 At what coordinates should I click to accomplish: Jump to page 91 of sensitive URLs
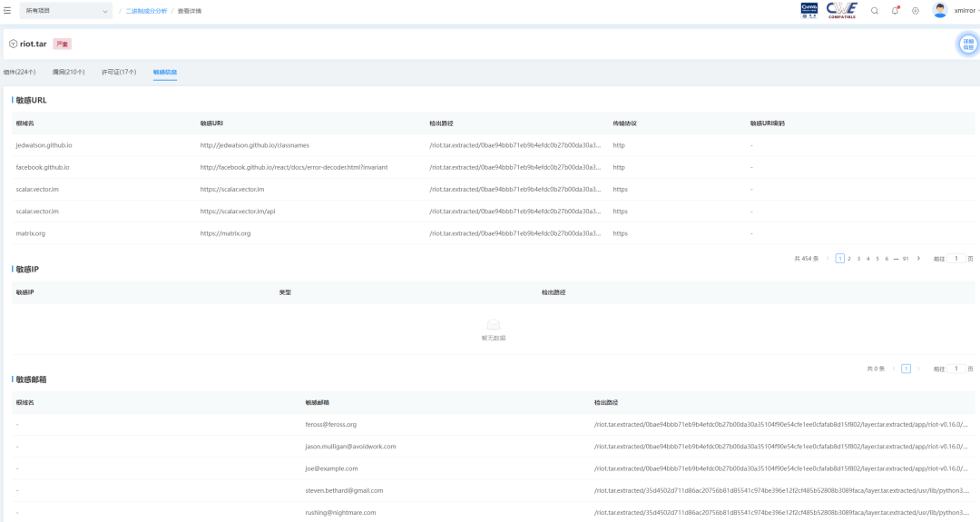[905, 258]
